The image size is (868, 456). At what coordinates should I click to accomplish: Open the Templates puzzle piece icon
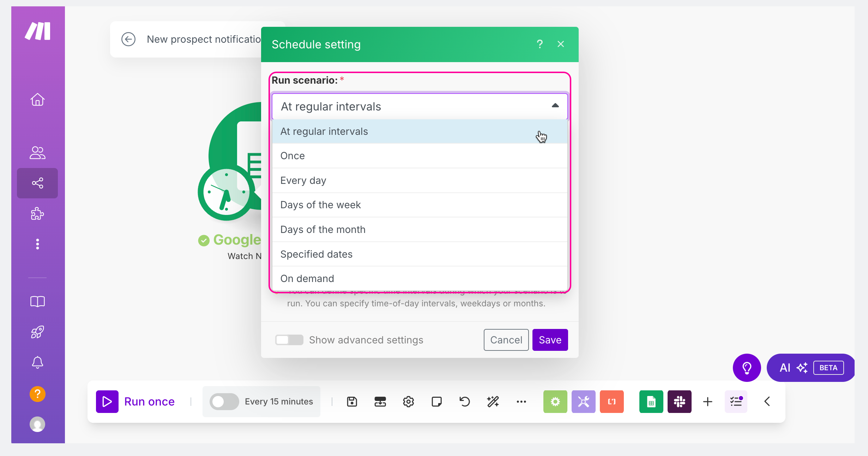(37, 214)
